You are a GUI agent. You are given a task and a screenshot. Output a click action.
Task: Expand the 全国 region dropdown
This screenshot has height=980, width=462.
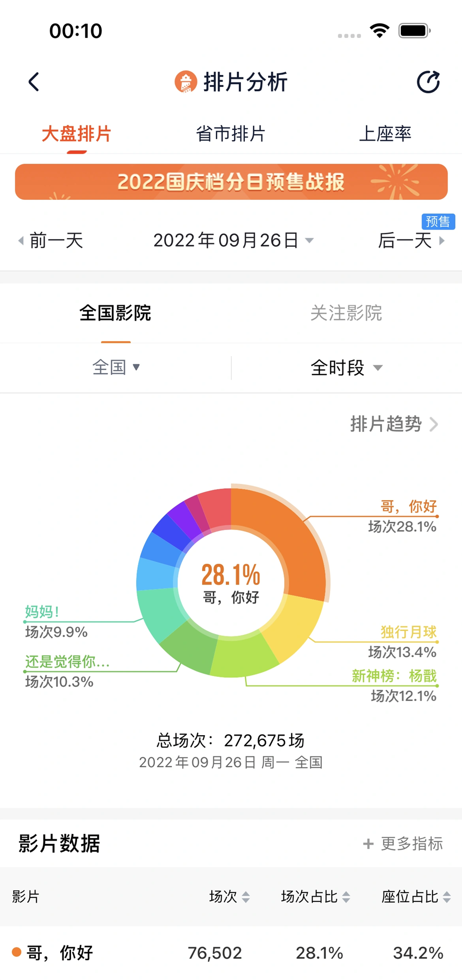[116, 367]
